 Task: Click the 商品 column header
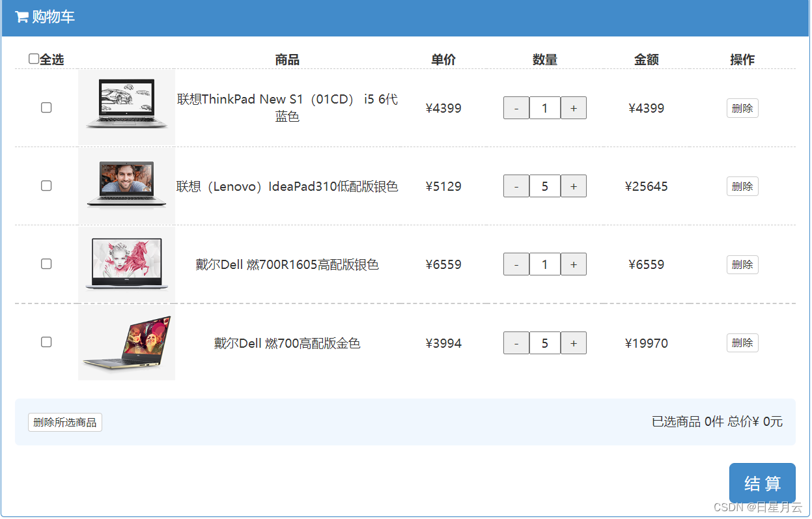(287, 60)
